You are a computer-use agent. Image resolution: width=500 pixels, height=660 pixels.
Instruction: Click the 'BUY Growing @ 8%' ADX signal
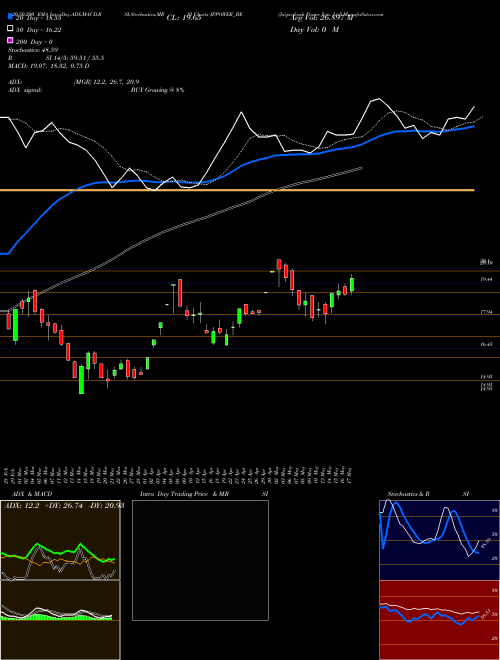coord(157,90)
